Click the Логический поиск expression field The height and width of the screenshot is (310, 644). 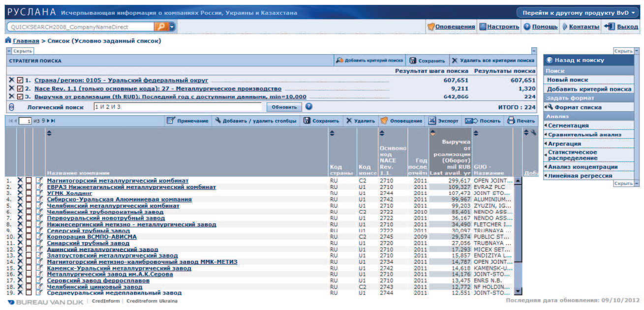point(179,106)
